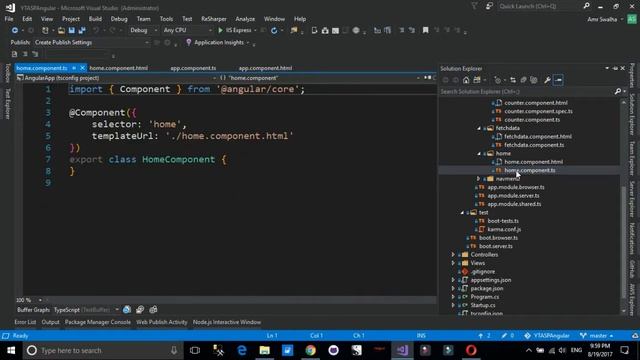Open the Error List panel tab
The image size is (640, 360).
coord(25,322)
